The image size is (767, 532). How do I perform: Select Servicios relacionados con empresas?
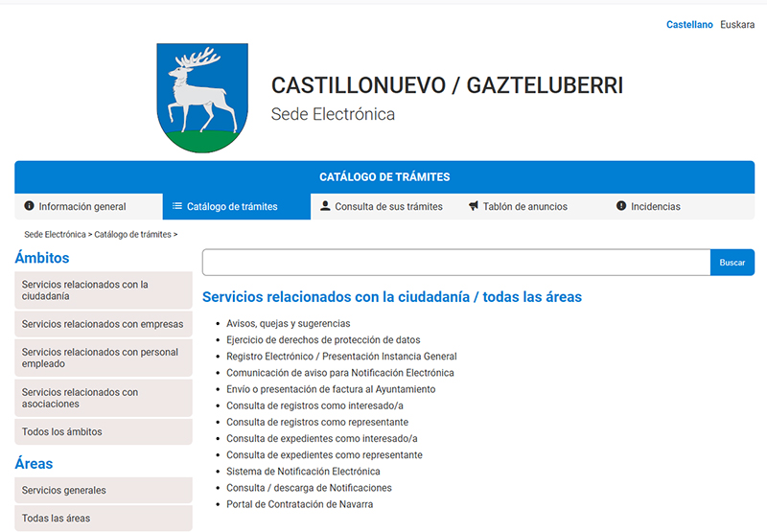[104, 324]
